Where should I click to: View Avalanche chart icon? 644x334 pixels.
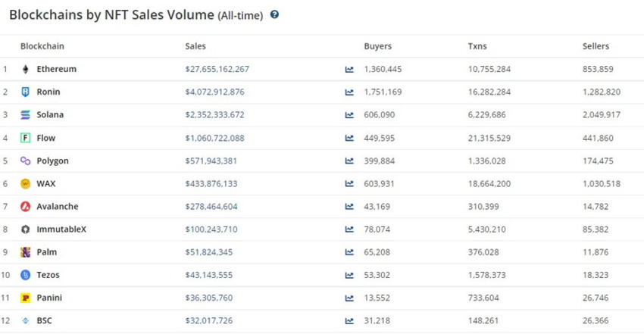pos(349,207)
